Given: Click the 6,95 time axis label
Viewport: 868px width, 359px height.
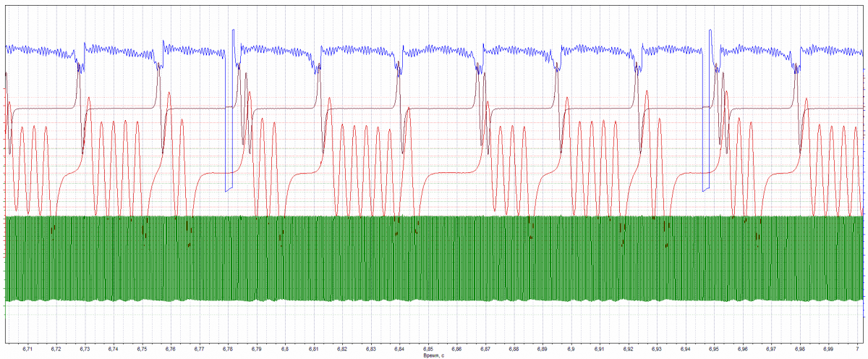Looking at the screenshot, I should click(714, 349).
